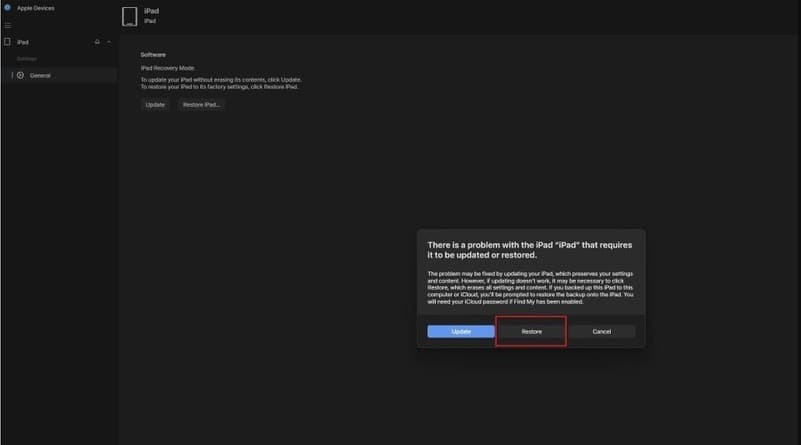801x445 pixels.
Task: Choose the blue Update button in dialog
Action: (x=461, y=331)
